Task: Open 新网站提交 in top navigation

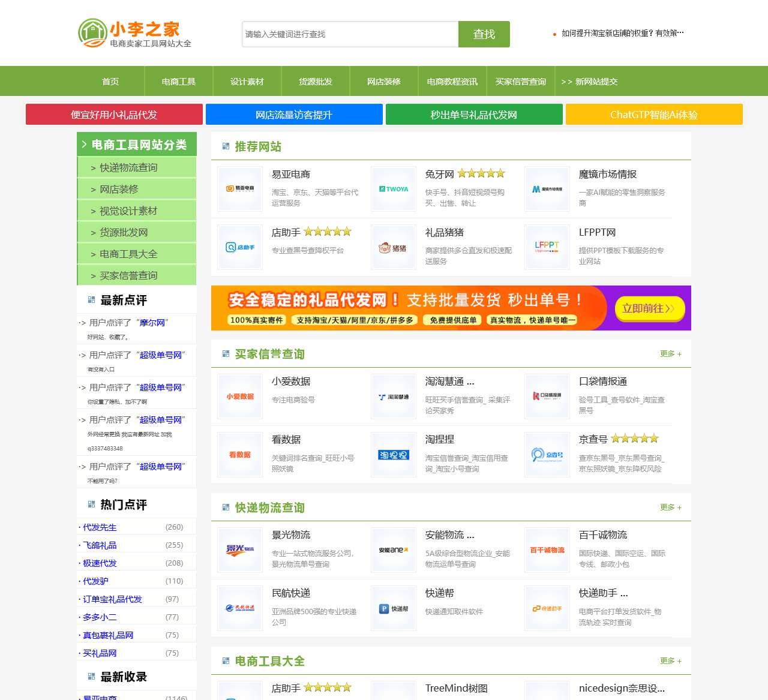Action: (x=589, y=82)
